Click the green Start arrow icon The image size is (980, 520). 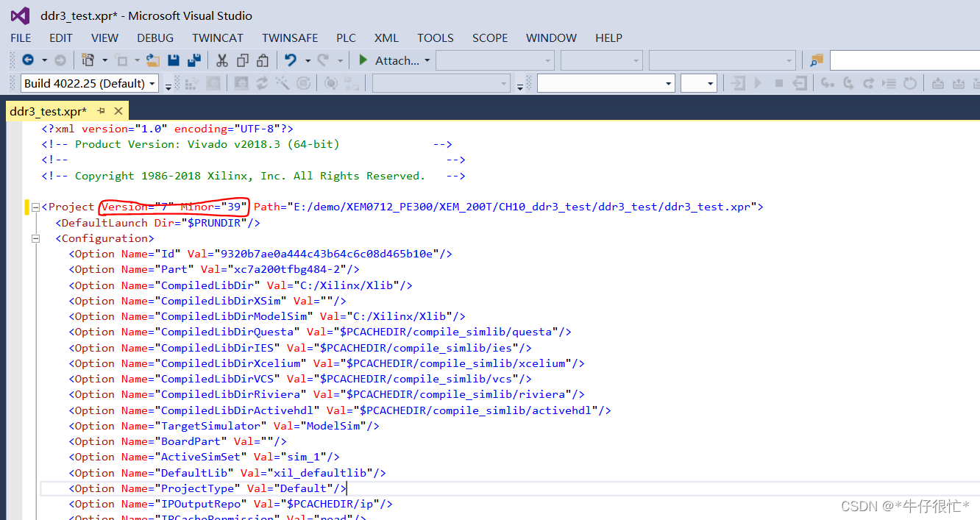[363, 60]
